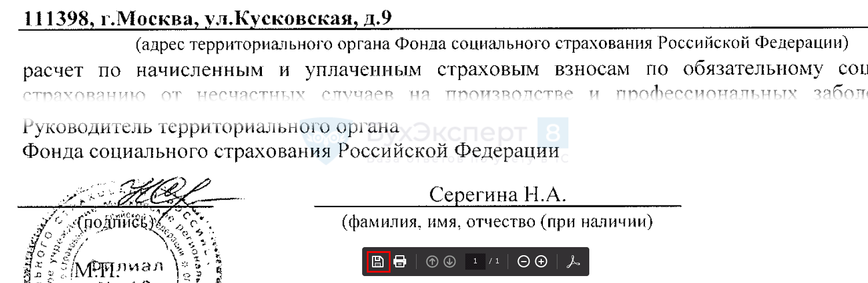Image resolution: width=868 pixels, height=283 pixels.
Task: Click the line 'Руководитель территориального органа'
Action: point(210,126)
